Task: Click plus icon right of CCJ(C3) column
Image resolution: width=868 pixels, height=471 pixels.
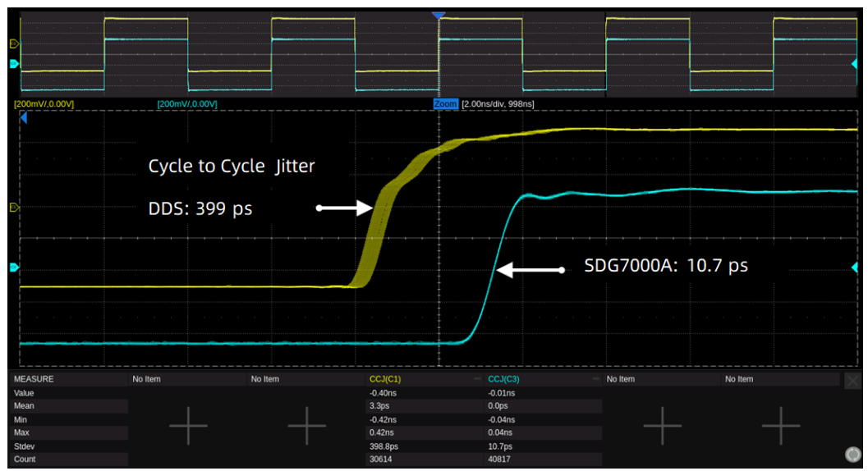Action: (x=662, y=426)
